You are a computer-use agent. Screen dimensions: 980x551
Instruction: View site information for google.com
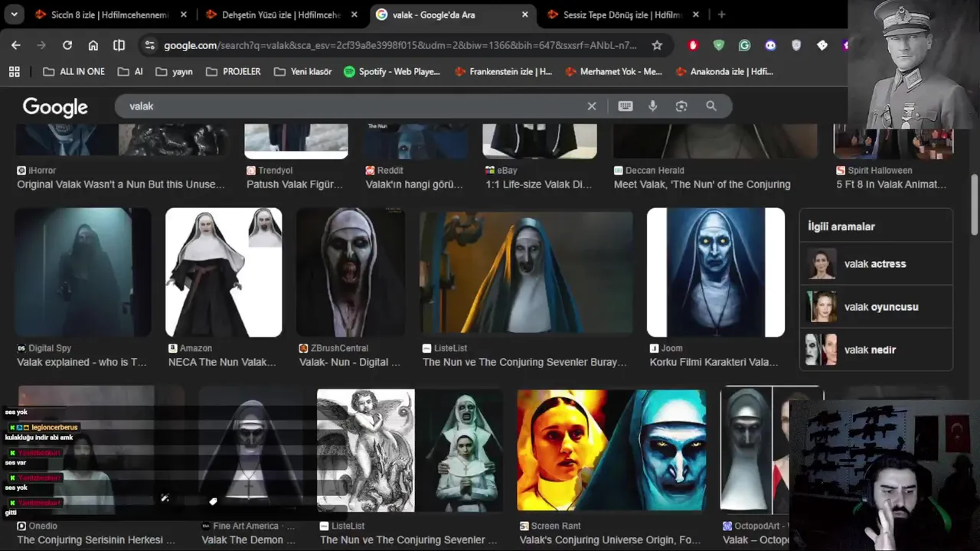click(150, 45)
